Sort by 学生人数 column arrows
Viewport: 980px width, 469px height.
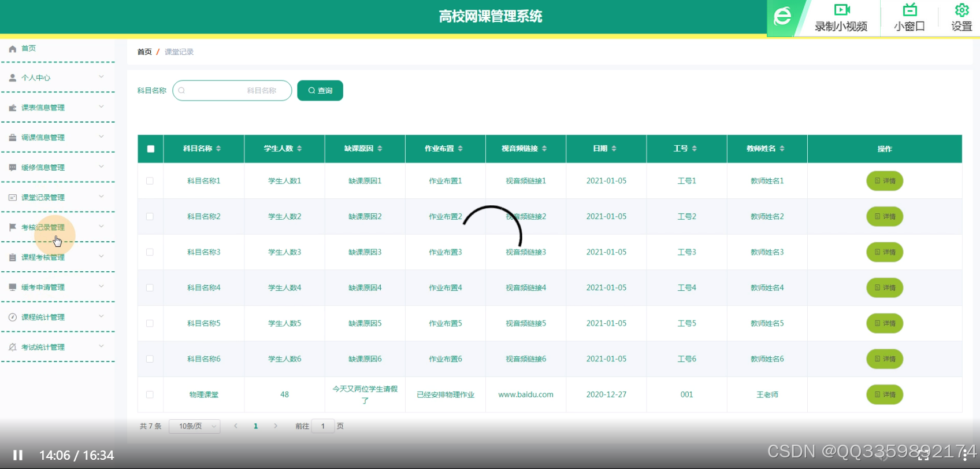(x=299, y=149)
